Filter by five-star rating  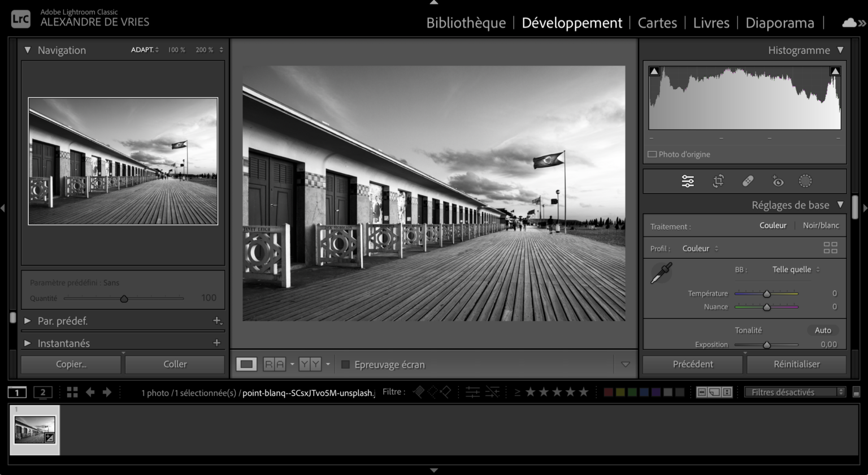click(x=584, y=391)
